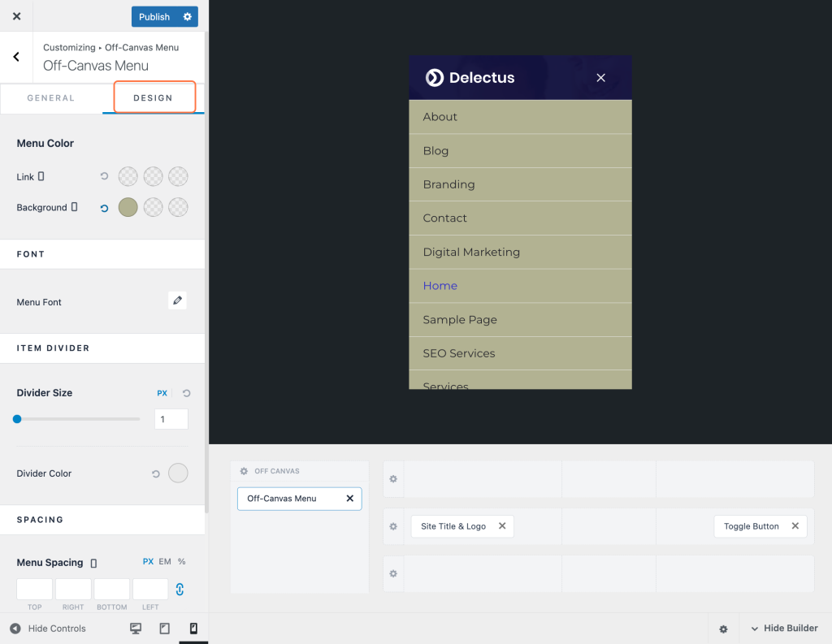Switch to the desktop preview icon

point(136,629)
